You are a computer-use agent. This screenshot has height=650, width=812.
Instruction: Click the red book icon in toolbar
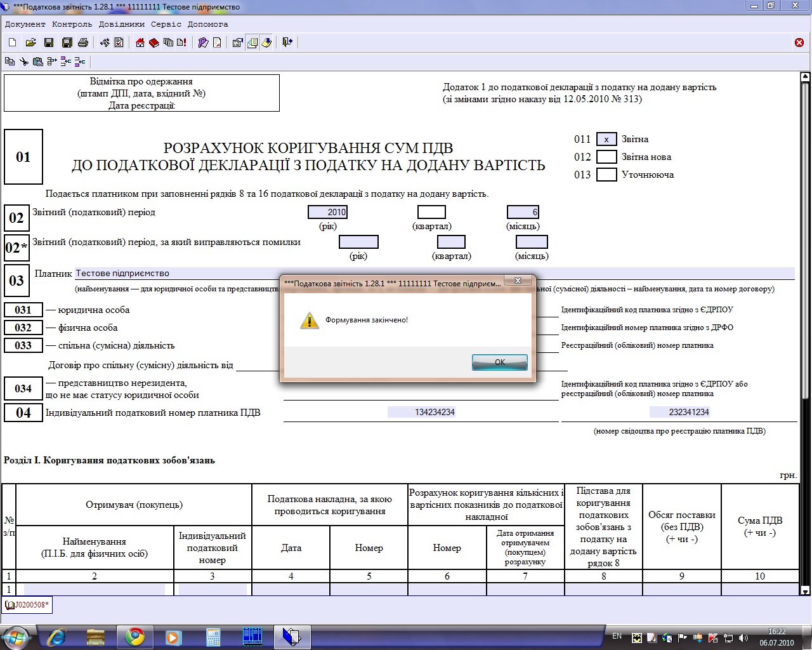point(154,43)
